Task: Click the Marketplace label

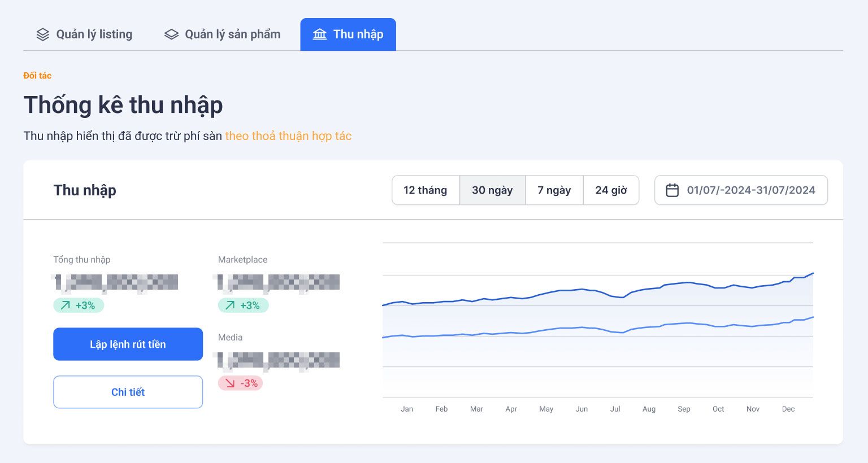Action: click(x=242, y=260)
